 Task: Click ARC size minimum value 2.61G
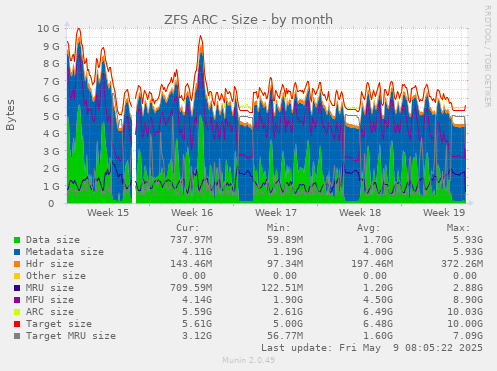288,312
